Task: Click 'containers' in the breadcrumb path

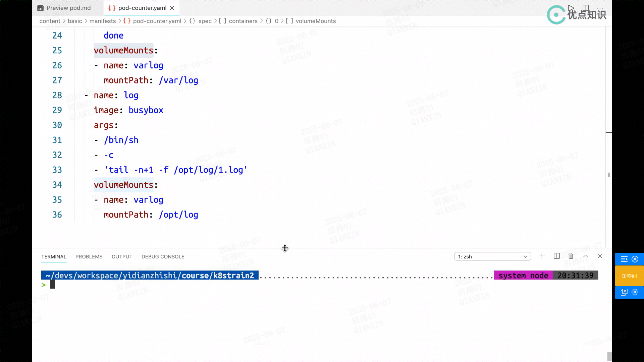Action: [x=243, y=21]
